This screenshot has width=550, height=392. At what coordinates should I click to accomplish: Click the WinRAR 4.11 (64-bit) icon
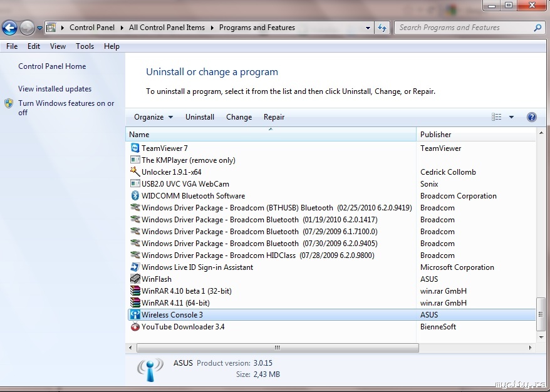tap(135, 302)
